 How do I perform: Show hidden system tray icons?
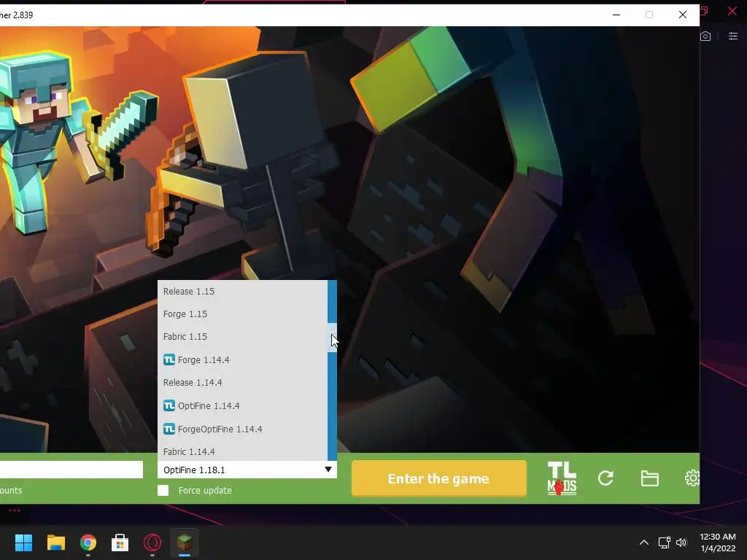pyautogui.click(x=643, y=542)
